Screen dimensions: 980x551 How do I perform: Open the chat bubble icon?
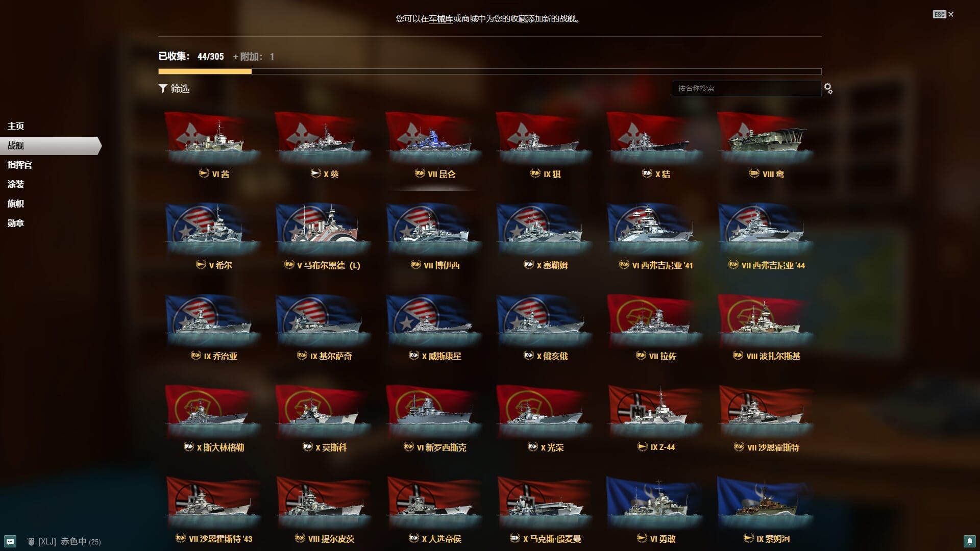click(x=10, y=541)
